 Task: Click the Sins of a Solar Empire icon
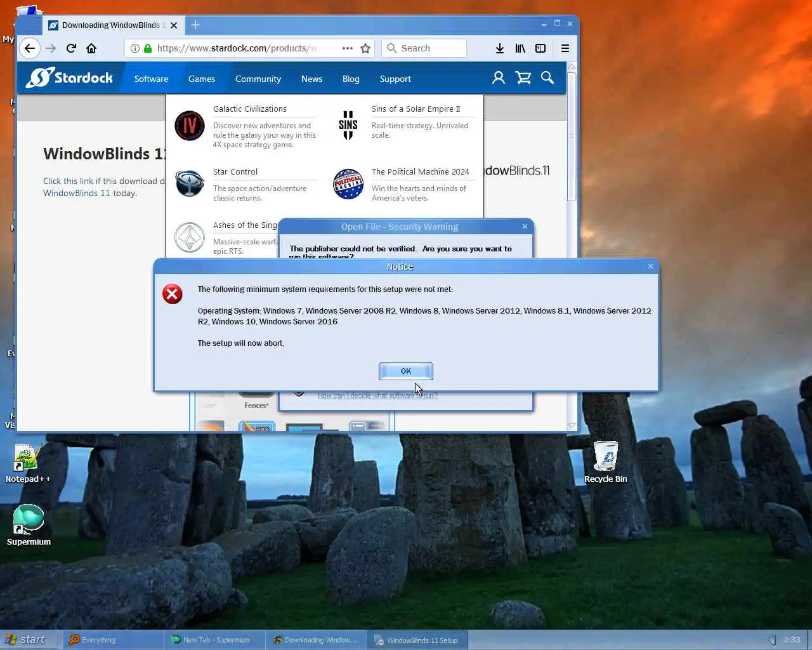pyautogui.click(x=348, y=125)
